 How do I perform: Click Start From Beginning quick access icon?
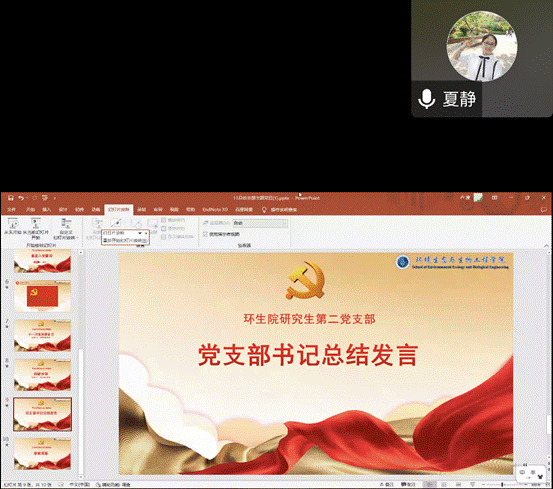[45, 198]
